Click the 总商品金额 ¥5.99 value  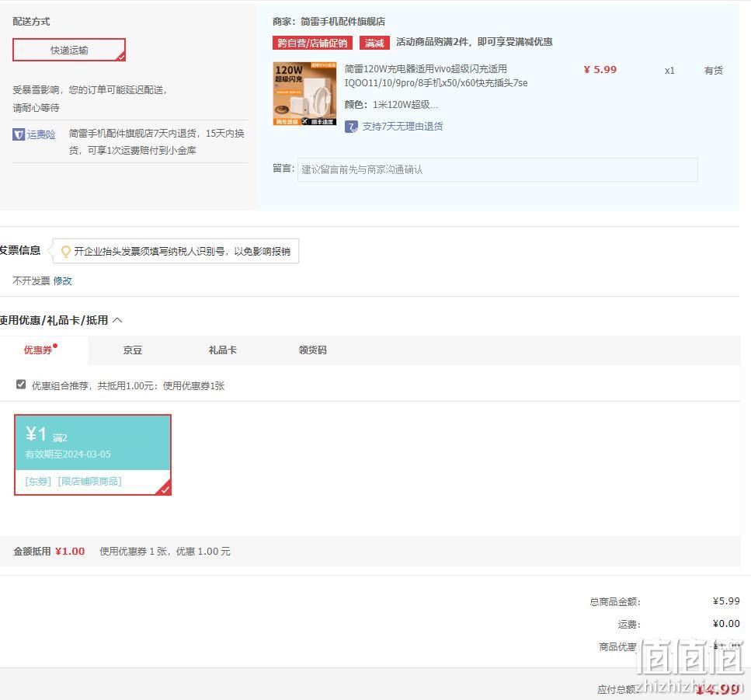click(726, 601)
